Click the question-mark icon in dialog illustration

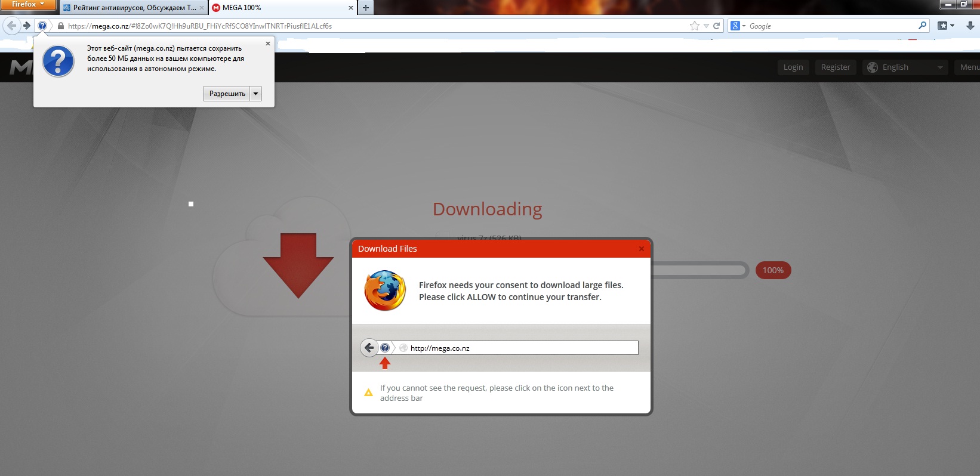[x=385, y=348]
